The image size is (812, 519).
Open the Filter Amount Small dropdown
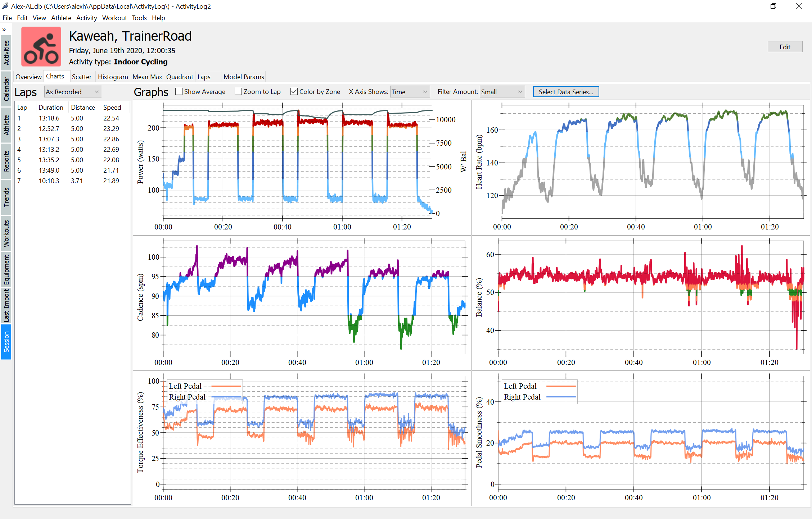click(502, 92)
